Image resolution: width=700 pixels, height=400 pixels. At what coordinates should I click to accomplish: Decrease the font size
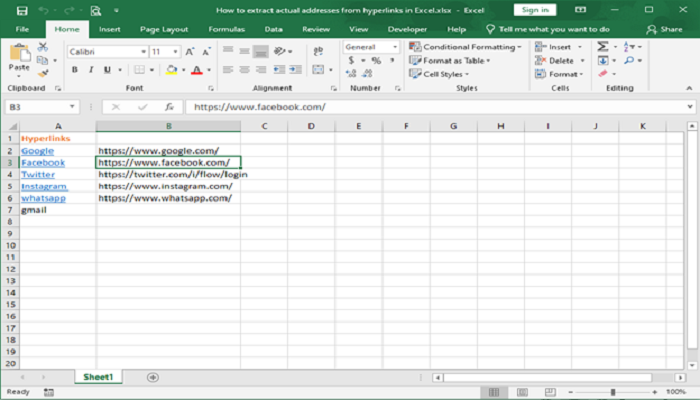[x=206, y=52]
